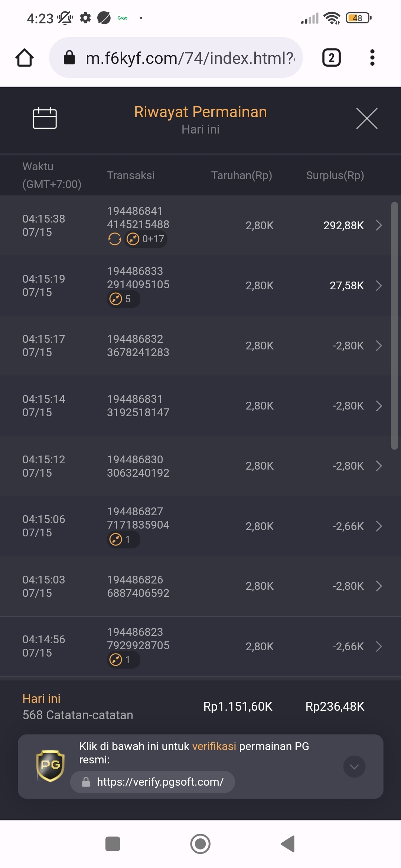The width and height of the screenshot is (401, 868).
Task: Open the browser three-dot menu
Action: [x=372, y=58]
